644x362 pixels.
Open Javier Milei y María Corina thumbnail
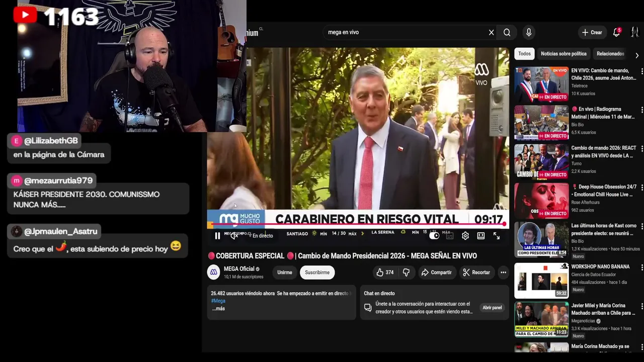(541, 319)
